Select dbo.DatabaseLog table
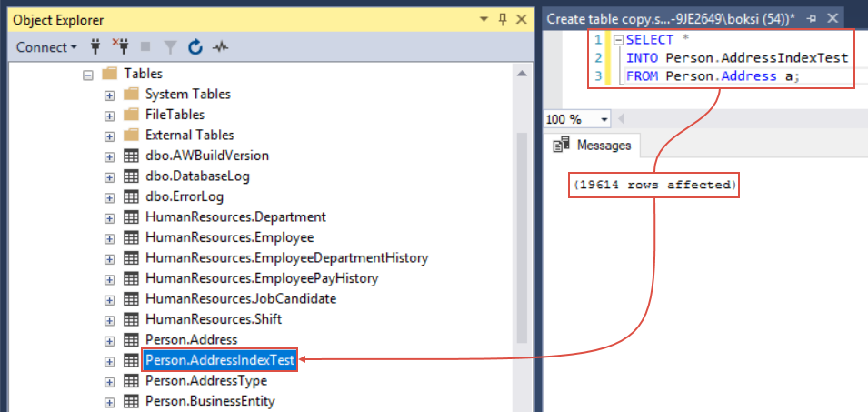 coord(197,176)
